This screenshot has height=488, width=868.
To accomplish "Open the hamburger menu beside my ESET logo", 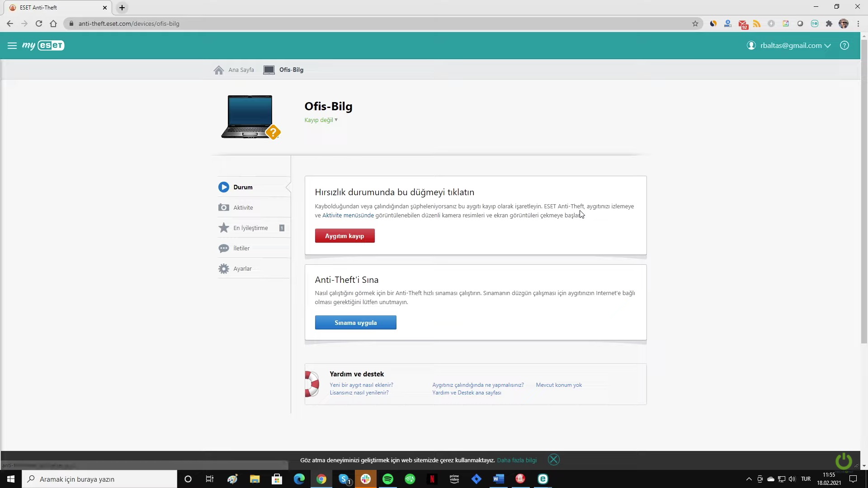I will coord(12,46).
